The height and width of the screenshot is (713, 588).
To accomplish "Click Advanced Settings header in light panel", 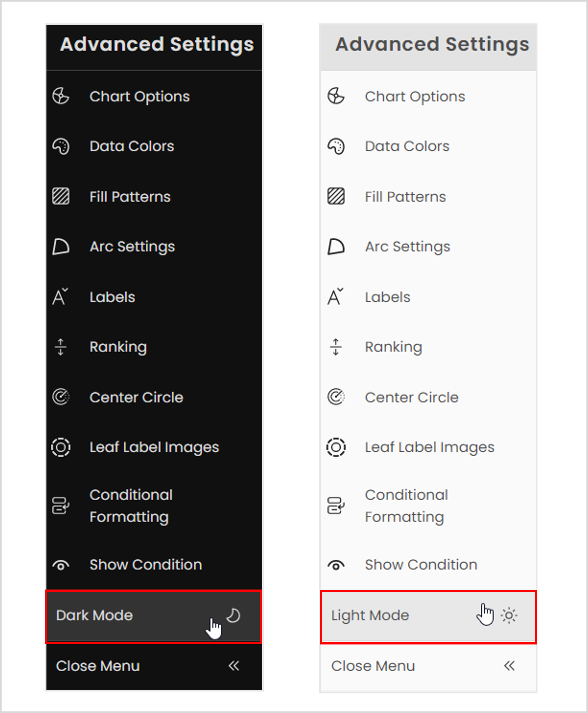I will pos(432,45).
